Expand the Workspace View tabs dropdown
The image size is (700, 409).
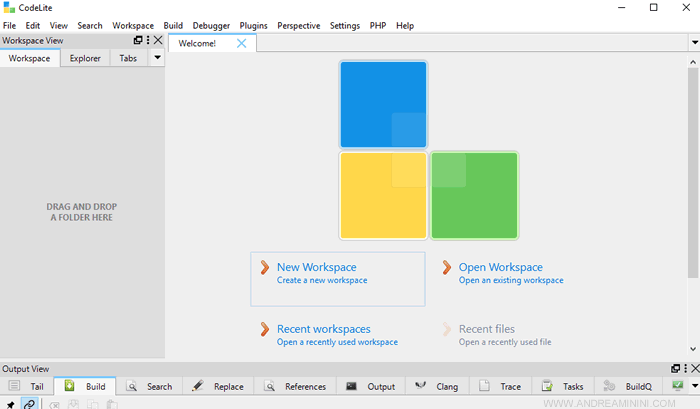tap(157, 58)
